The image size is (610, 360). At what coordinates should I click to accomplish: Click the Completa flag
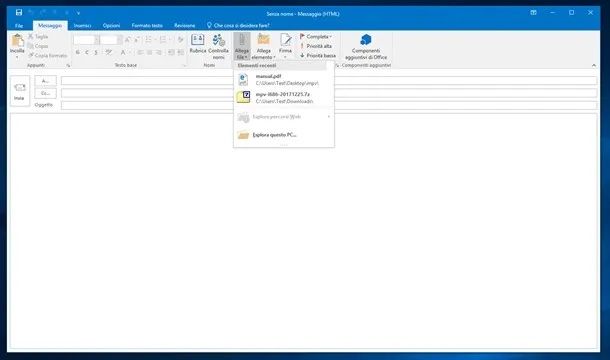coord(316,36)
